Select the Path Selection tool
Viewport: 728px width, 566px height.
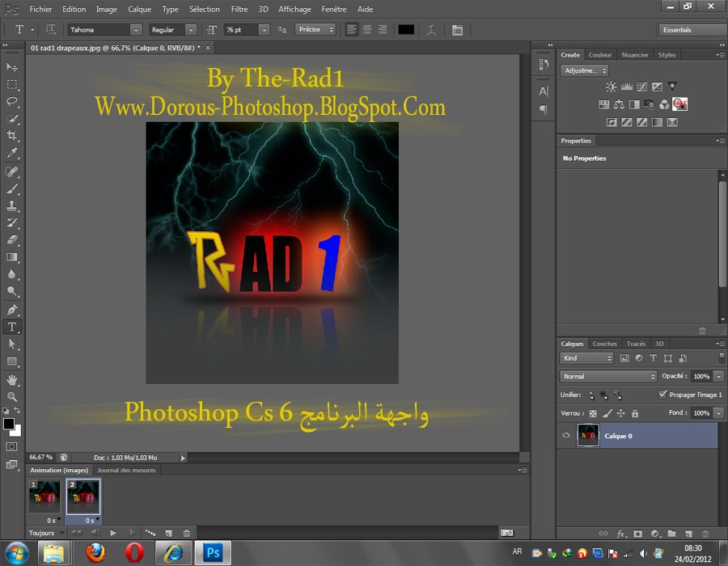[x=12, y=344]
